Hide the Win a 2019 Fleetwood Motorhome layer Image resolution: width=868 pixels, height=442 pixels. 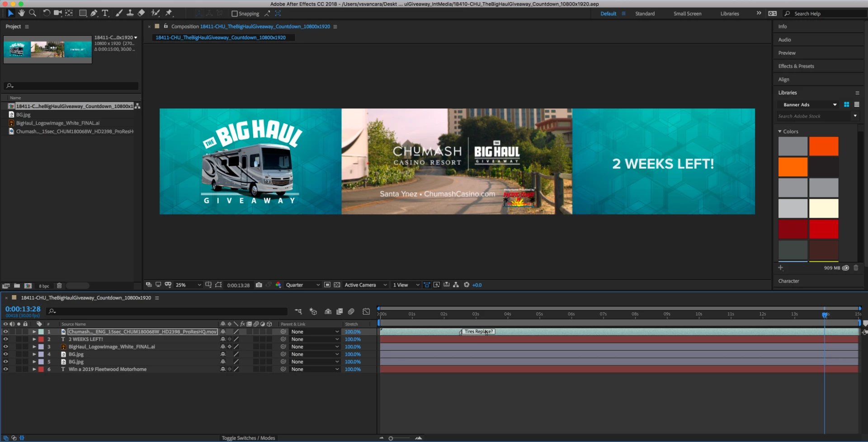click(x=5, y=369)
